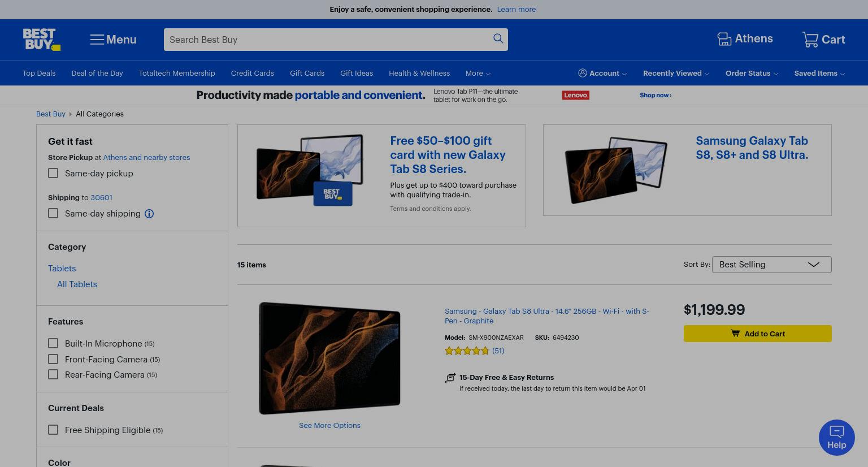The image size is (868, 467).
Task: Open the Help chat bubble
Action: click(836, 437)
